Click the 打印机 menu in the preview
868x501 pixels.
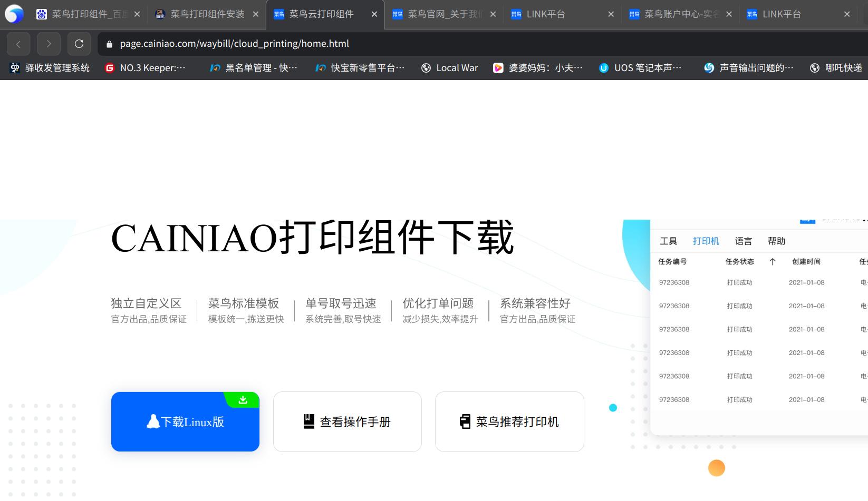point(706,241)
